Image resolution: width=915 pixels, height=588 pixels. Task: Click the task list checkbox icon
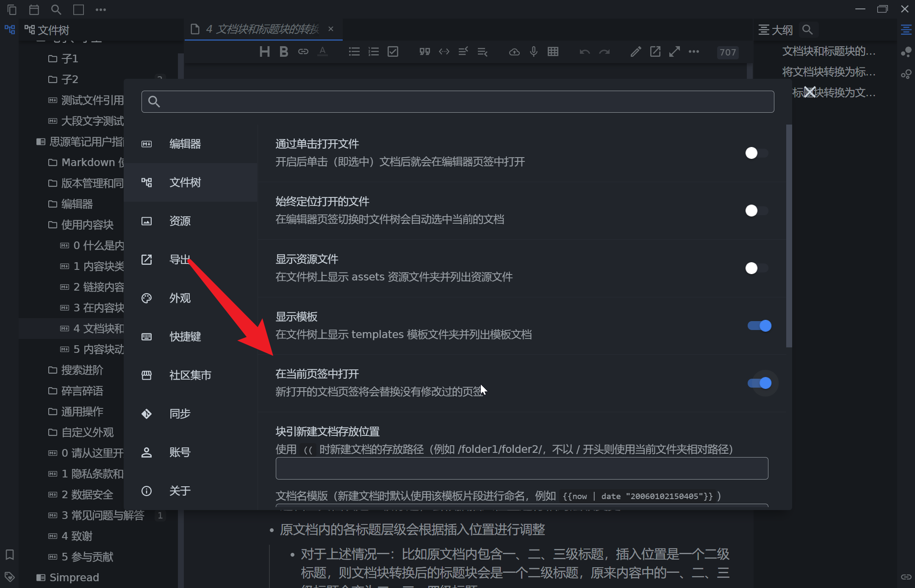[393, 52]
